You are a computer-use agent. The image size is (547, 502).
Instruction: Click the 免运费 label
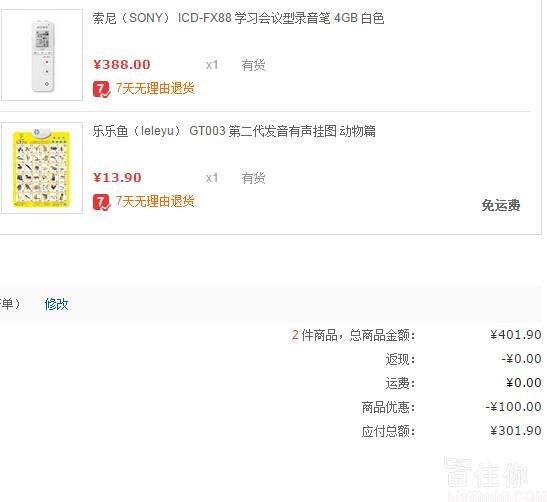coord(501,205)
